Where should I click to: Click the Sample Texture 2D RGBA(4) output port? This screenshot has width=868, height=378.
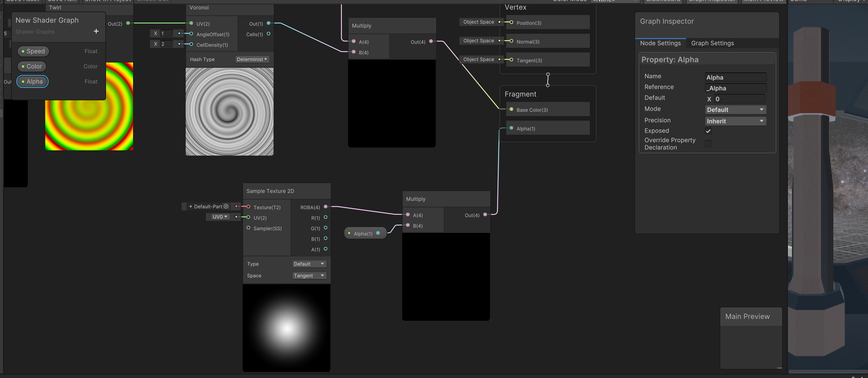(x=325, y=207)
